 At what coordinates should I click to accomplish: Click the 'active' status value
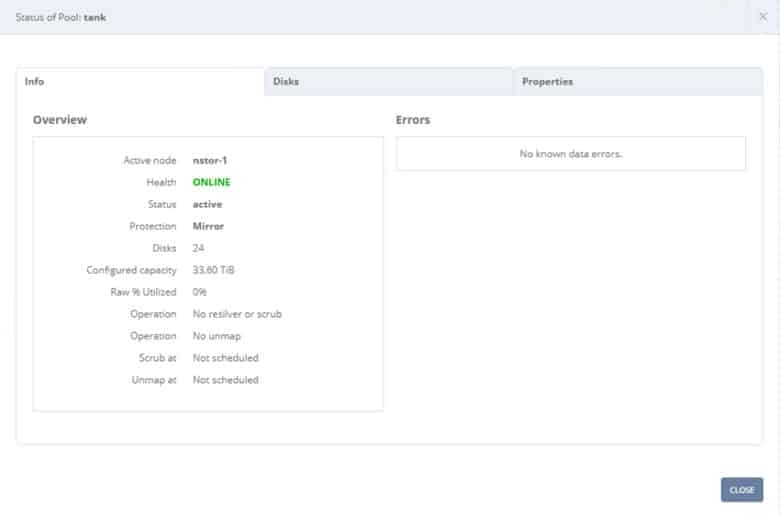[x=207, y=204]
